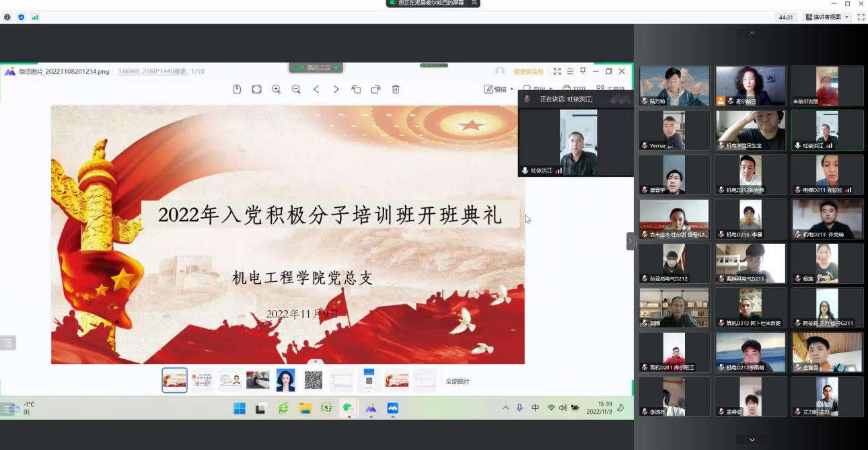Select the QR code thumbnail

pos(314,380)
